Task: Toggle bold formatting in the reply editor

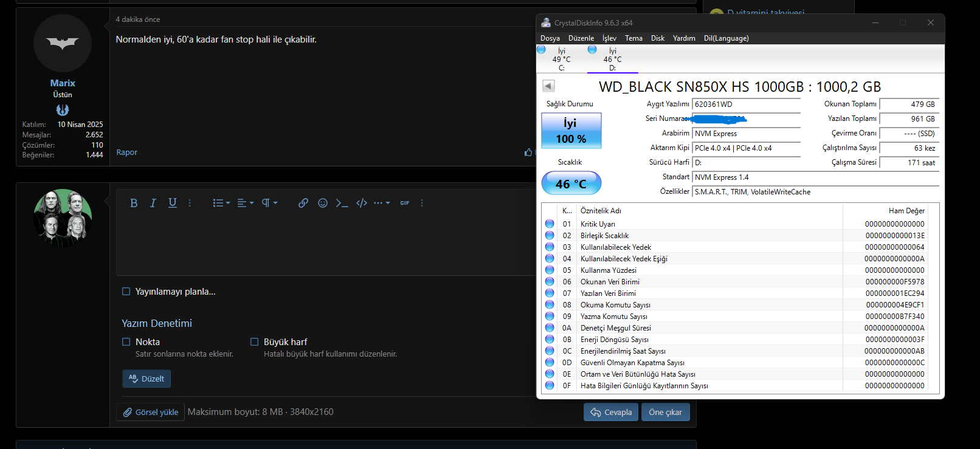Action: coord(134,203)
